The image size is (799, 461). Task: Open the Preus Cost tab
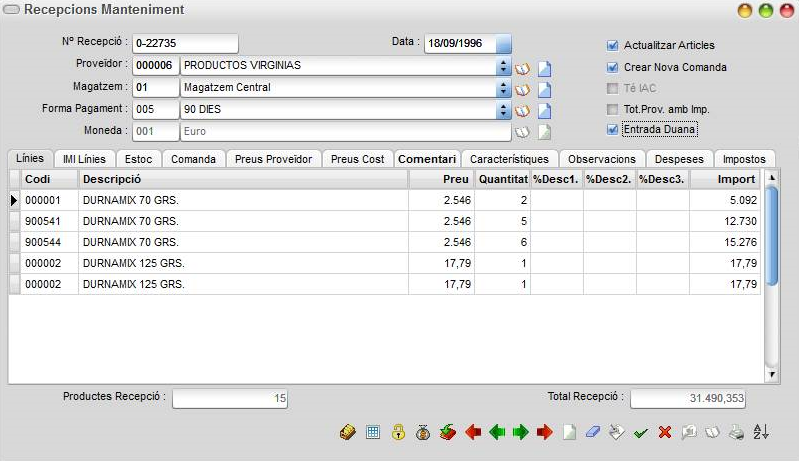357,159
